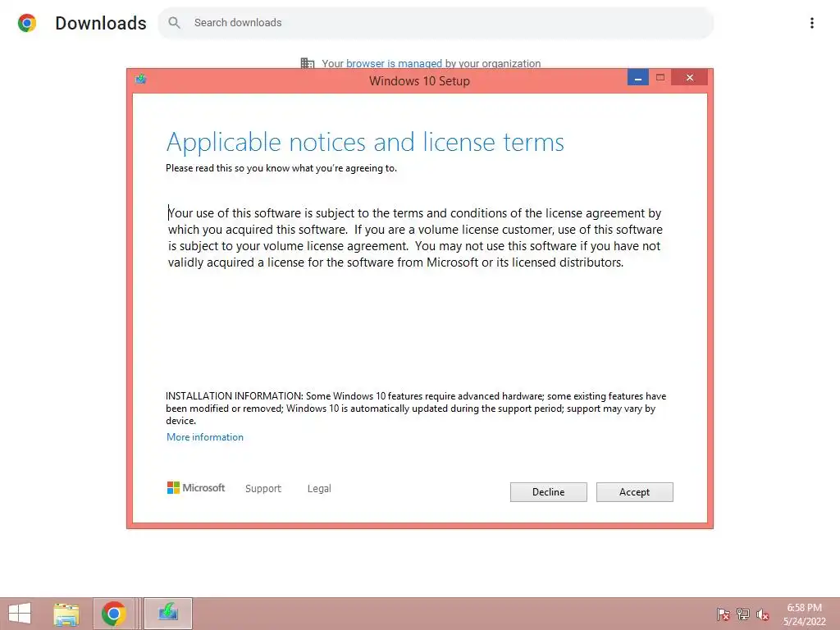
Task: Accept the Windows 10 license terms
Action: 634,492
